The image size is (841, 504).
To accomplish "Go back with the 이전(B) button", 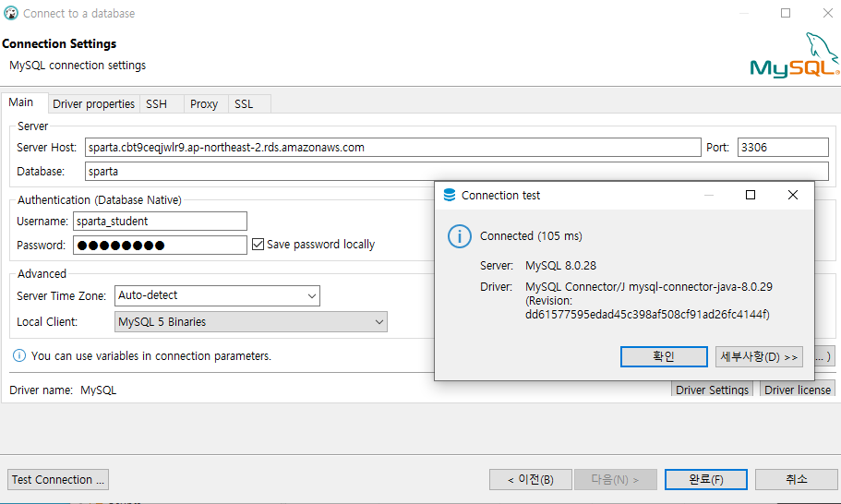I will (x=531, y=479).
